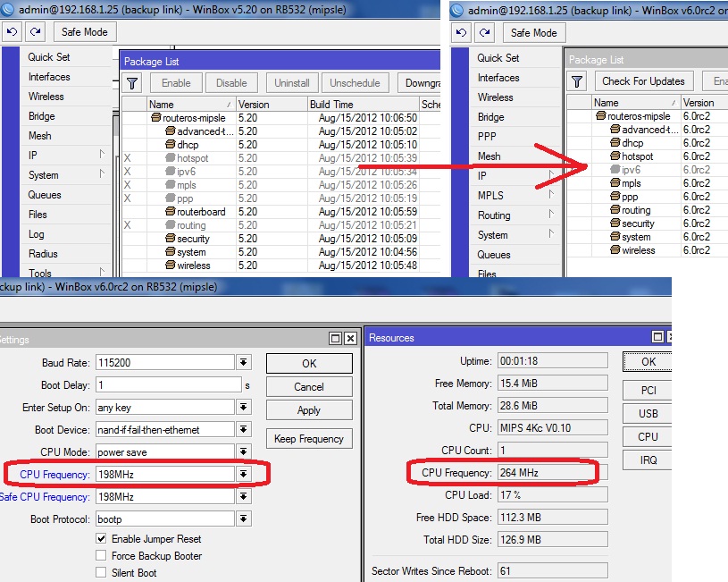This screenshot has height=582, width=728.
Task: Click USB button in Resources
Action: click(x=649, y=414)
